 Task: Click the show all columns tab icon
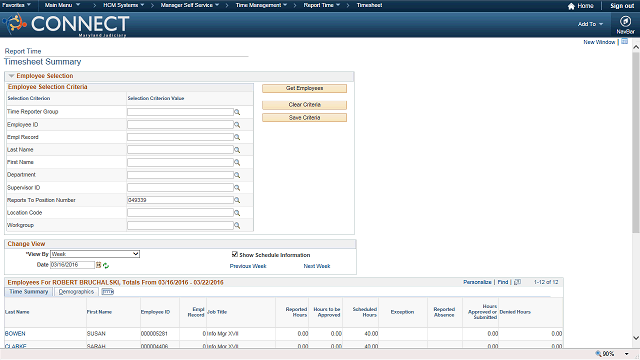point(108,292)
